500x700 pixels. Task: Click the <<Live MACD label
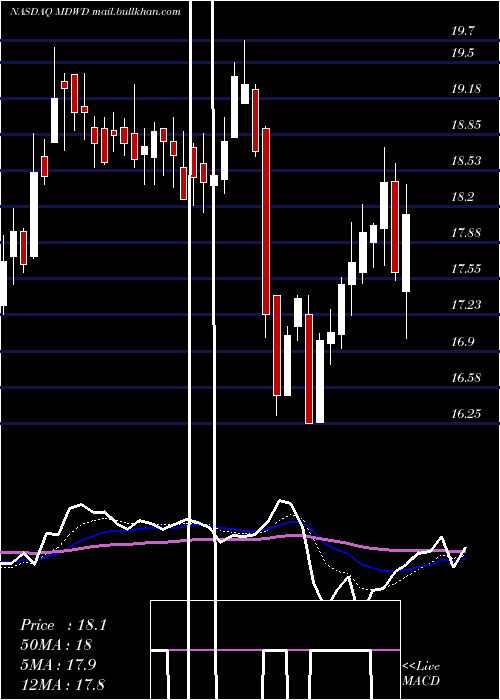[421, 673]
